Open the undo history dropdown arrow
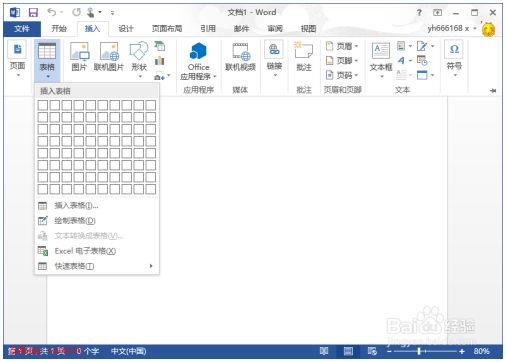506x362 pixels. [x=61, y=13]
